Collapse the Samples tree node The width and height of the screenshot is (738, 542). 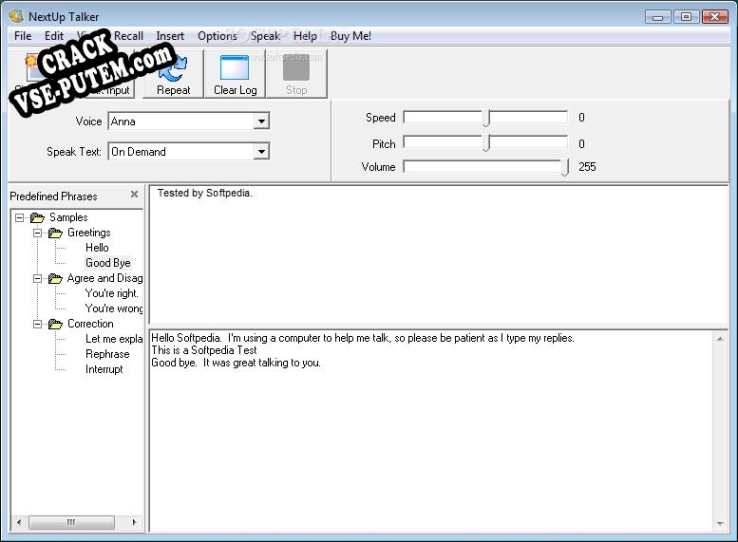click(x=19, y=217)
